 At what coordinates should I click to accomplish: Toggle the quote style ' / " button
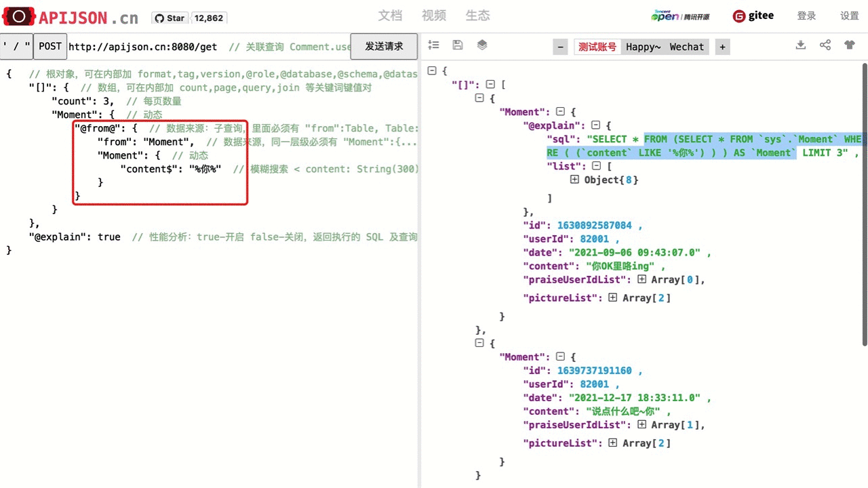(16, 47)
